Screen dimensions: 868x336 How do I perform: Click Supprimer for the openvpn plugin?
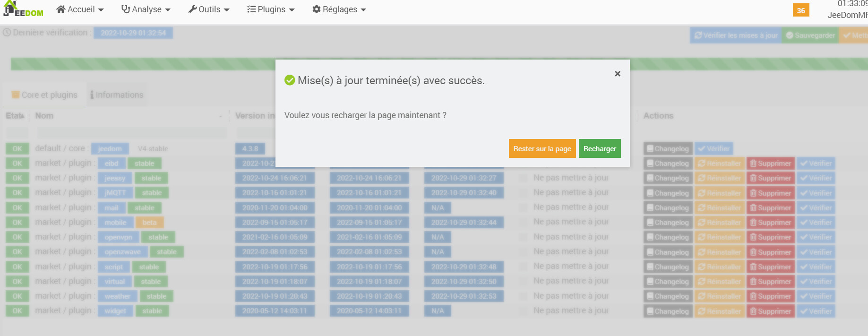click(771, 237)
